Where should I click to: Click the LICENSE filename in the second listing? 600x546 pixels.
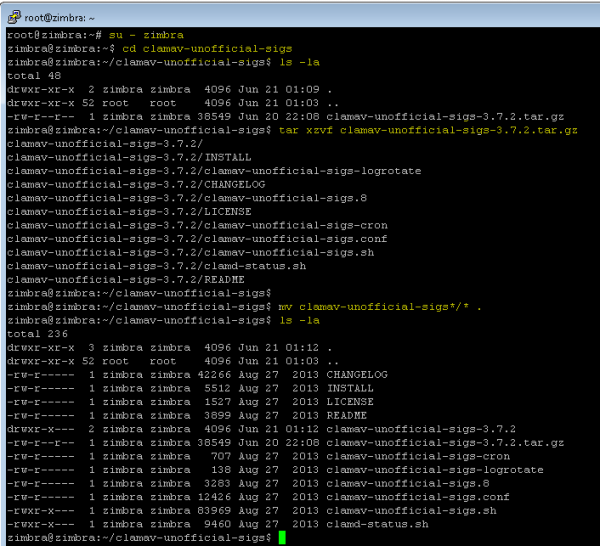350,402
